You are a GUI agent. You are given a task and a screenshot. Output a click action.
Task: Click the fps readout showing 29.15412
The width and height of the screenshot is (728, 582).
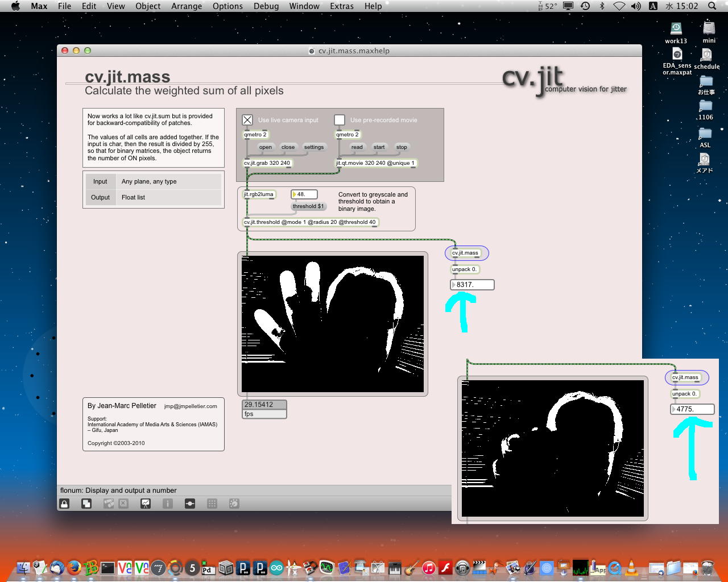pyautogui.click(x=264, y=405)
